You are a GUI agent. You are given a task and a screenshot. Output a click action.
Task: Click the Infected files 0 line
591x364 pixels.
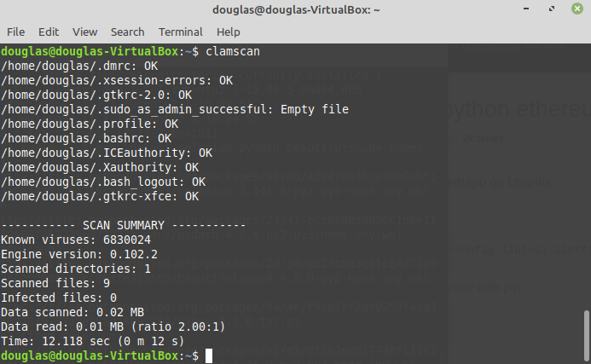[59, 298]
